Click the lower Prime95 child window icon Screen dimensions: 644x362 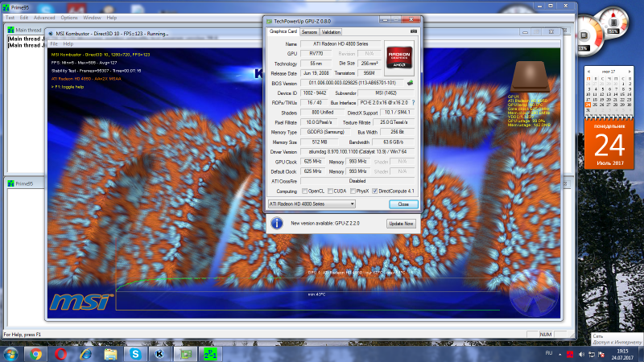click(x=10, y=184)
